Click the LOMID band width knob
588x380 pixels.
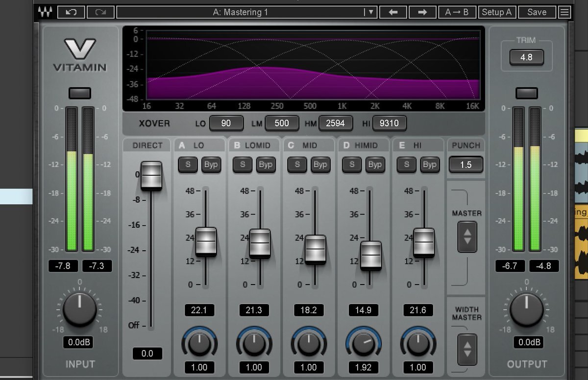(x=254, y=343)
